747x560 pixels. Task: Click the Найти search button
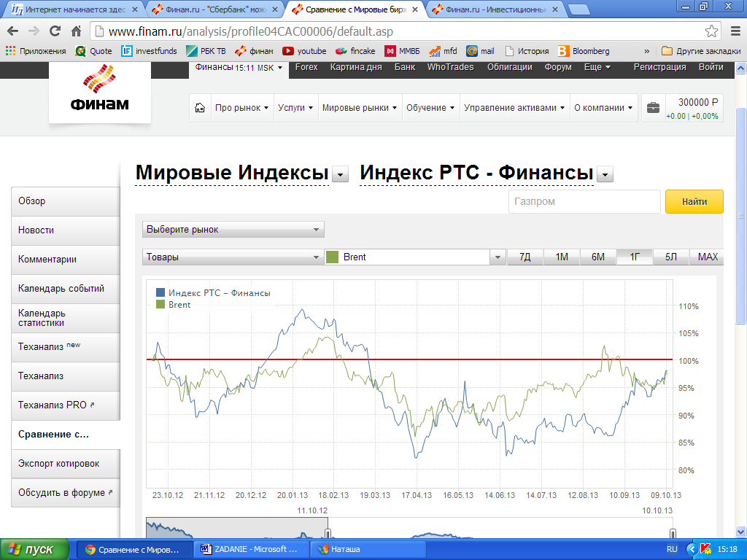(694, 201)
